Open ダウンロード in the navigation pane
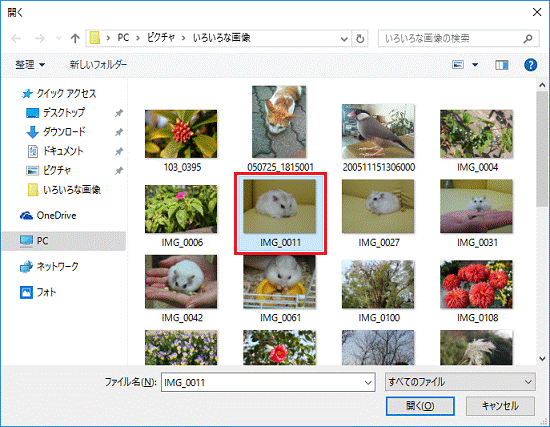 pos(56,132)
